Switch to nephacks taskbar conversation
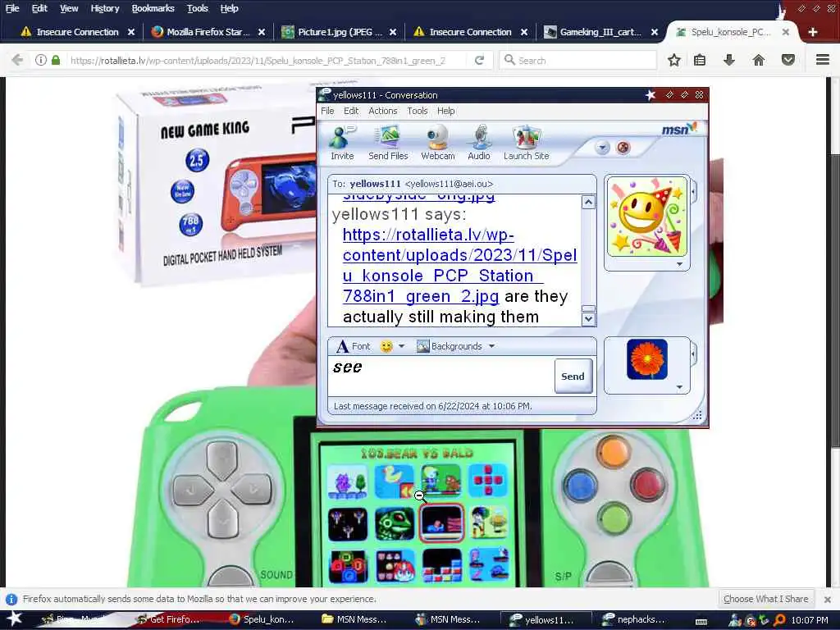The width and height of the screenshot is (840, 630). point(633,619)
